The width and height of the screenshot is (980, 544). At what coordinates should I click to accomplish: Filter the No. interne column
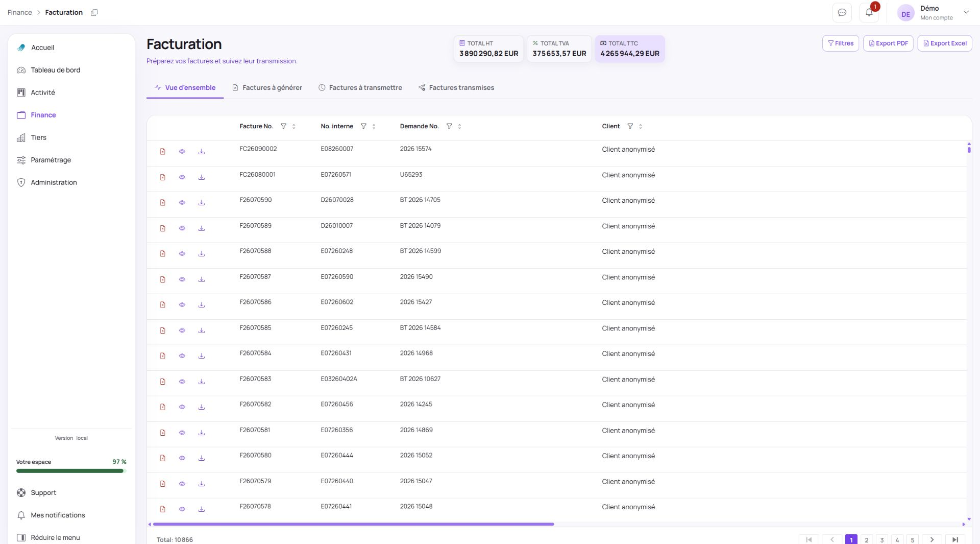click(363, 126)
